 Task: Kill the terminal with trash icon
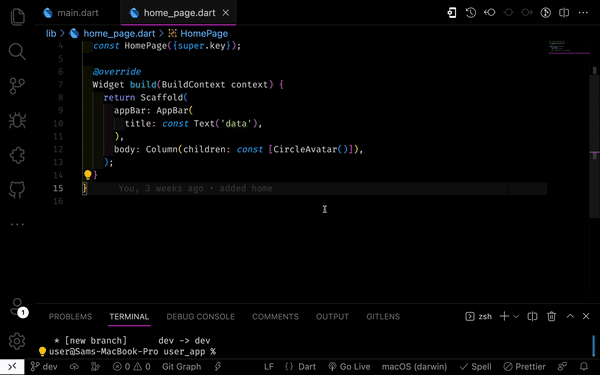551,316
